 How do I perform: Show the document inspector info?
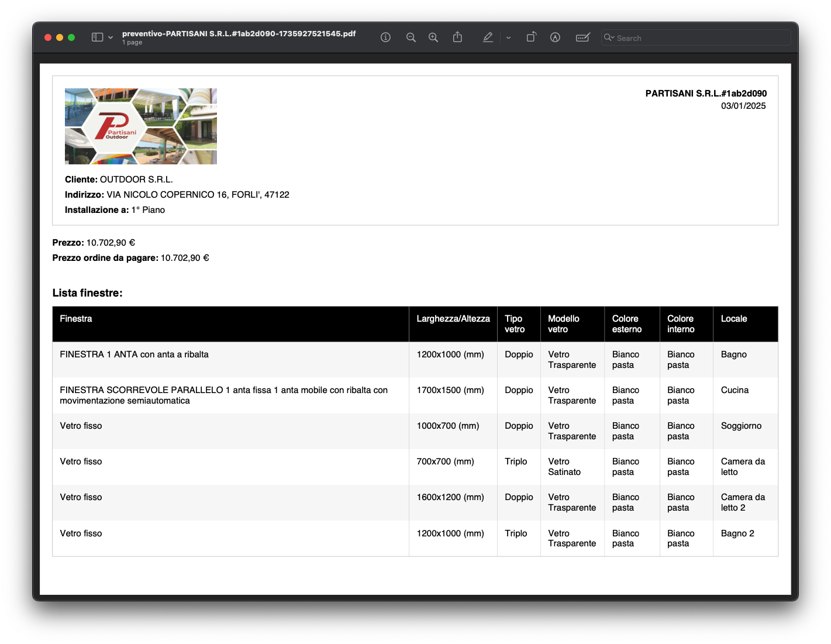[385, 37]
